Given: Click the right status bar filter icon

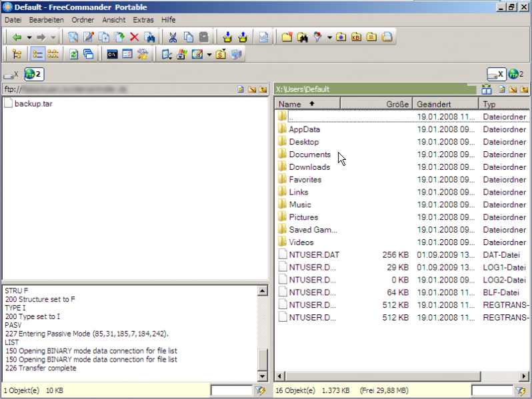Looking at the screenshot, I should tap(521, 391).
